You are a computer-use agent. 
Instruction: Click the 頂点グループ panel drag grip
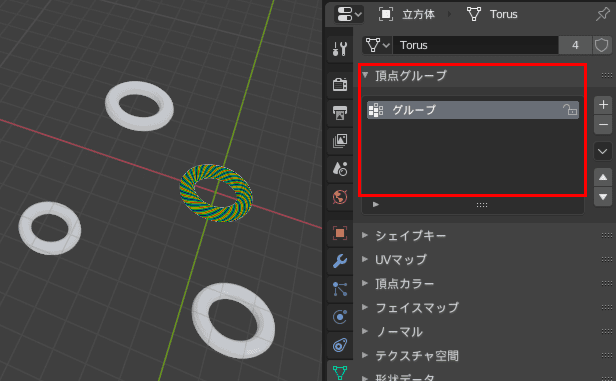tap(607, 75)
